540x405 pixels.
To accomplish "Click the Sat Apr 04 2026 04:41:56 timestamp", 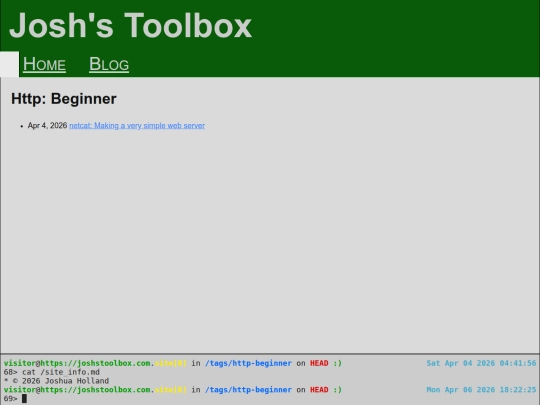I will tap(481, 363).
